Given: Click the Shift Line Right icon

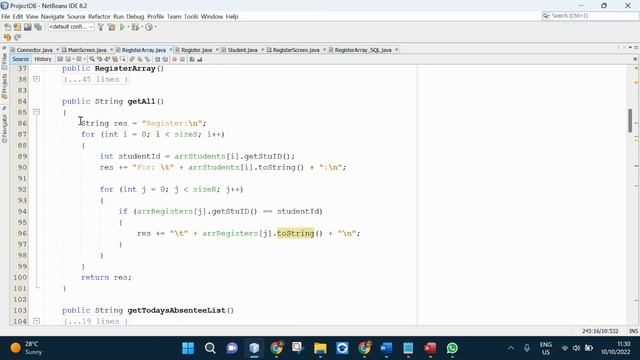Looking at the screenshot, I should click(x=165, y=59).
